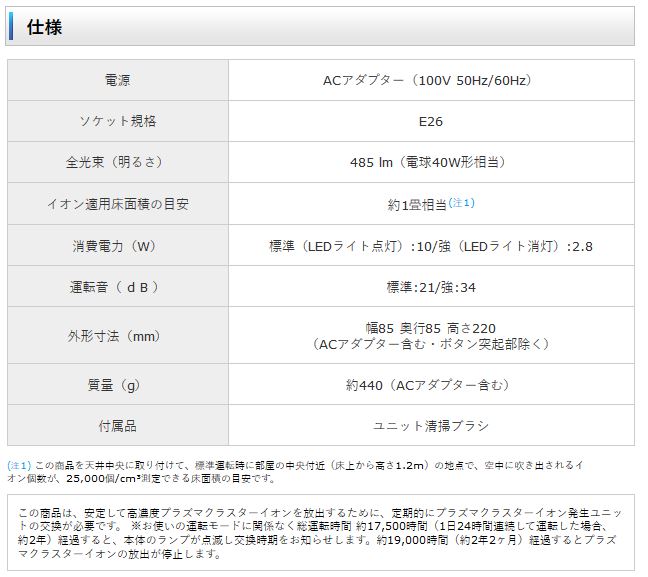Click the 消費電力（W） row label
This screenshot has width=648, height=577.
pyautogui.click(x=118, y=245)
